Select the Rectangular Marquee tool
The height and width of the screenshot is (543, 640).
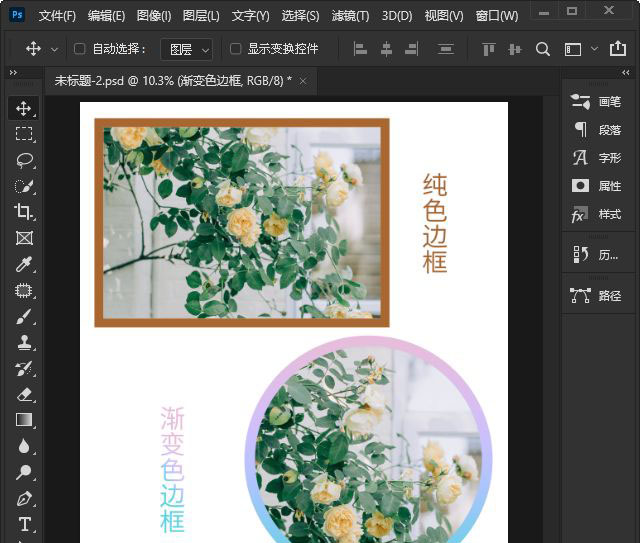point(24,134)
